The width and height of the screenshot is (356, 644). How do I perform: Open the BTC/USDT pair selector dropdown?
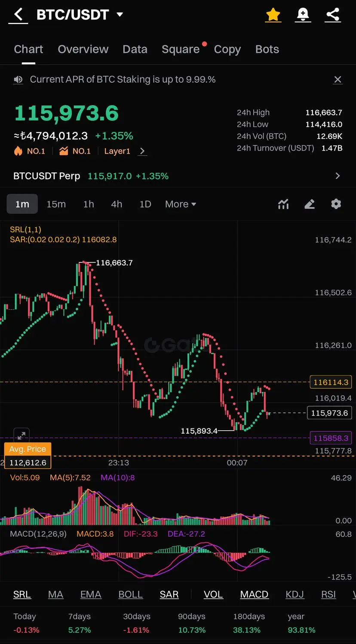[80, 15]
